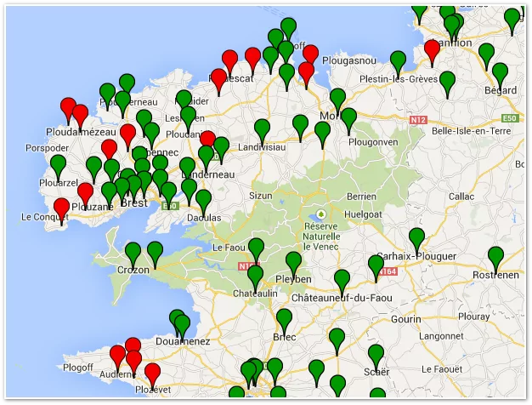Select the green marker at Châteauneuf-du-Faou
532x405 pixels.
pos(342,282)
